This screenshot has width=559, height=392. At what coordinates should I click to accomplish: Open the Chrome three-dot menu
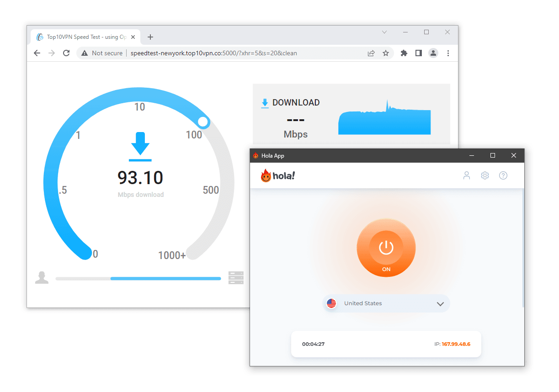click(x=448, y=53)
